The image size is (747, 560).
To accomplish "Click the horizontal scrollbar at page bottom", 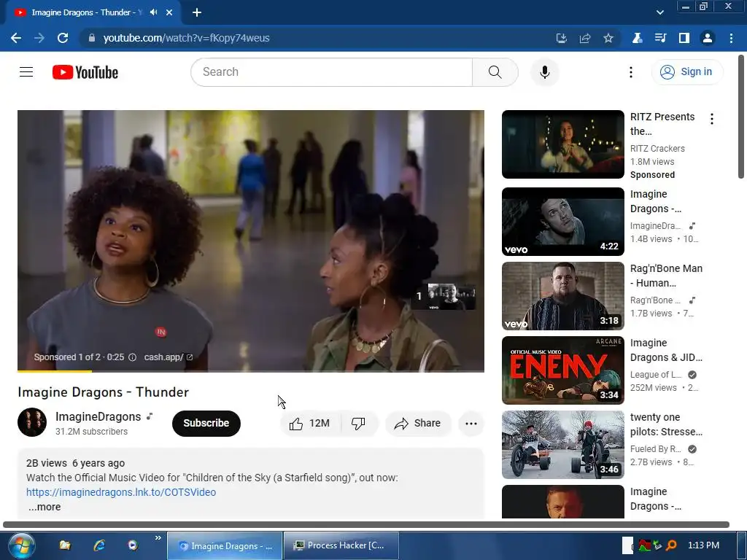I will [x=366, y=524].
